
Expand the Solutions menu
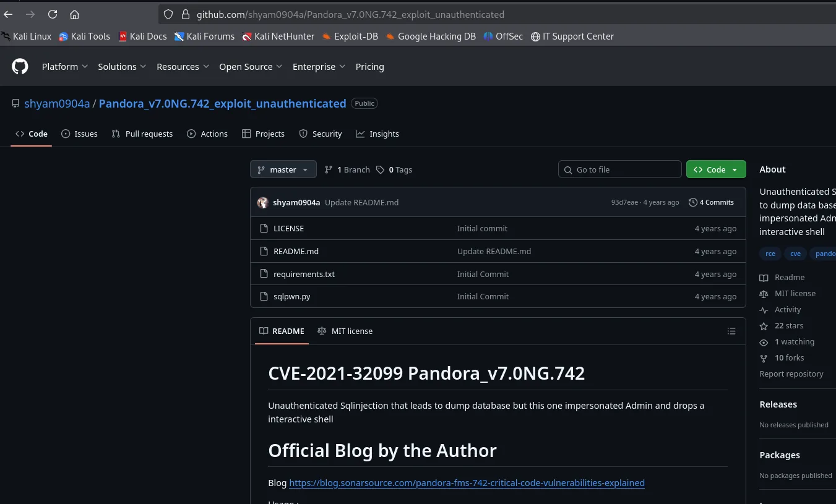pyautogui.click(x=122, y=67)
